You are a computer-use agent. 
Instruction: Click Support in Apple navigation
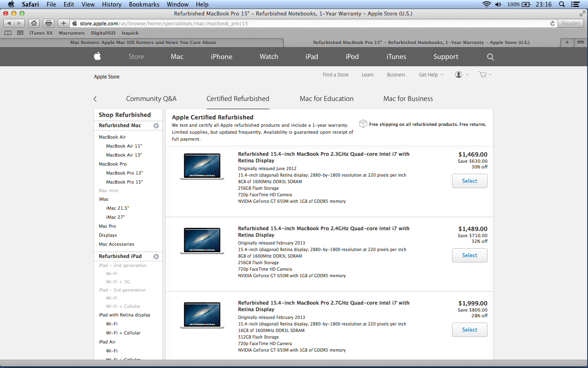(x=446, y=57)
